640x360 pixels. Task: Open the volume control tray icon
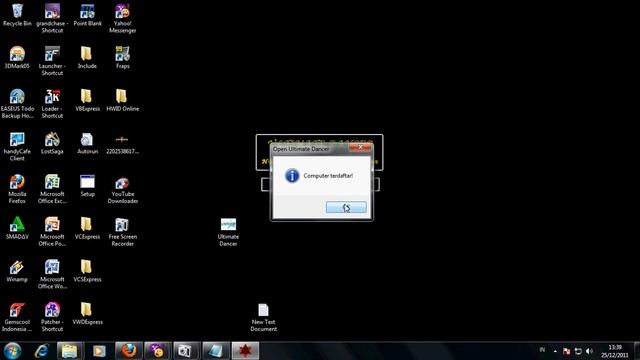coord(589,351)
